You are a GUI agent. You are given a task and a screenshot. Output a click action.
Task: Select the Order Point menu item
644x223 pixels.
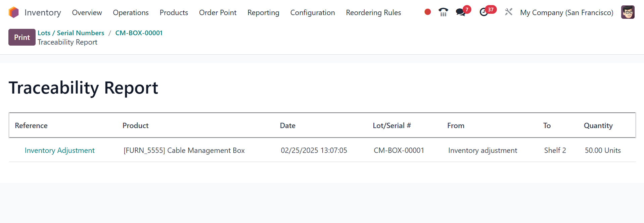tap(218, 13)
